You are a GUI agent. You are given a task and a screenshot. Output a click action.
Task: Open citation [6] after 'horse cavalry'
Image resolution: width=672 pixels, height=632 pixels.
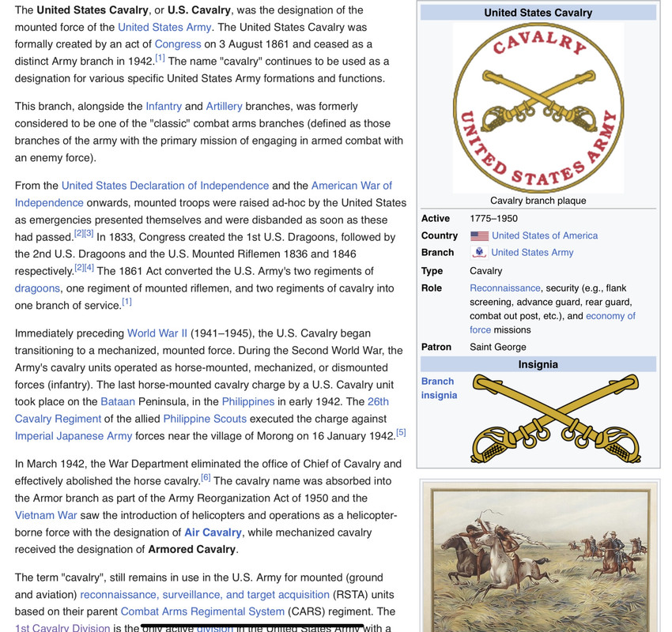206,477
